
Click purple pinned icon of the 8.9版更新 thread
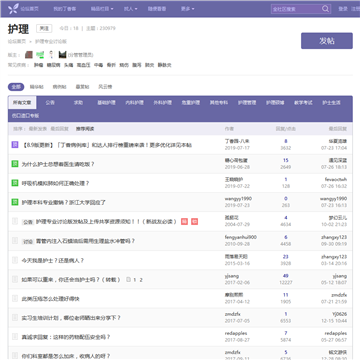pos(15,145)
